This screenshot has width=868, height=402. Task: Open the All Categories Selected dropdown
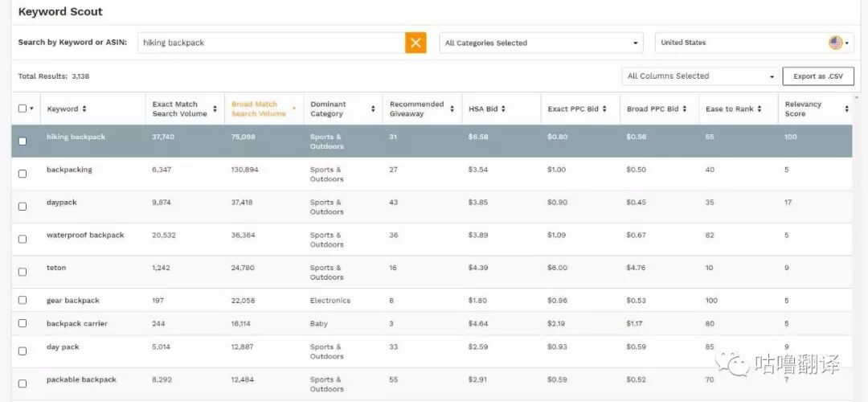541,43
